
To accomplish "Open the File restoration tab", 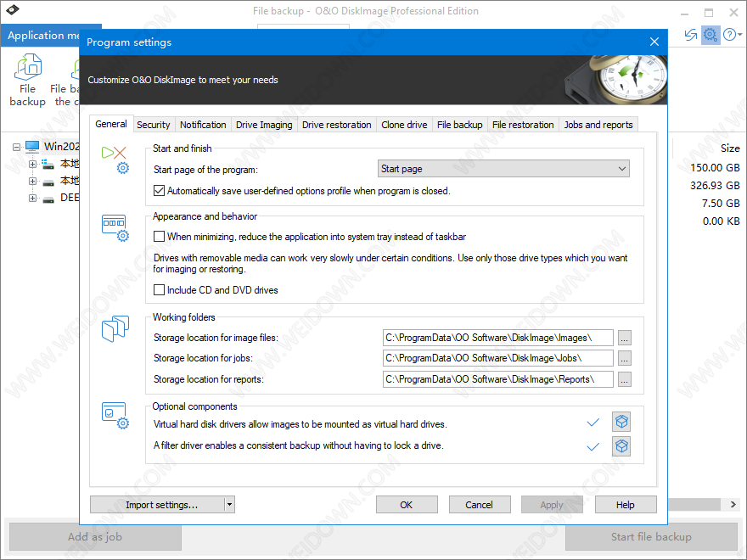I will [x=523, y=125].
